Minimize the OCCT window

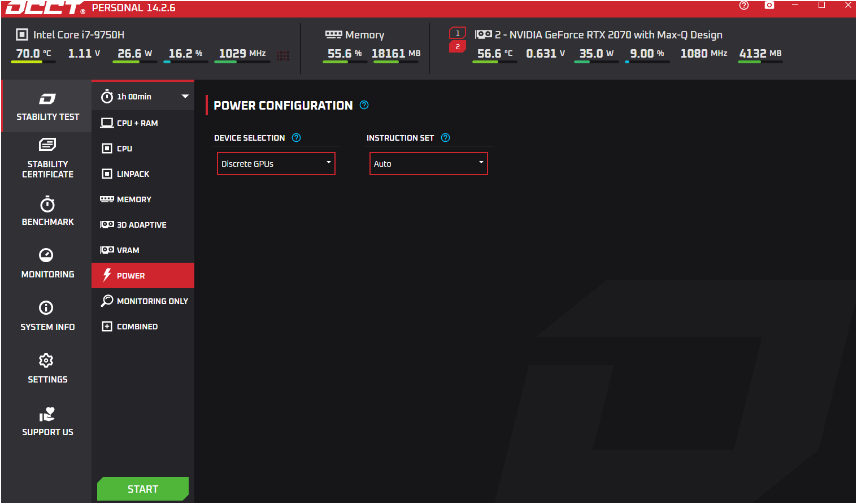pyautogui.click(x=795, y=5)
